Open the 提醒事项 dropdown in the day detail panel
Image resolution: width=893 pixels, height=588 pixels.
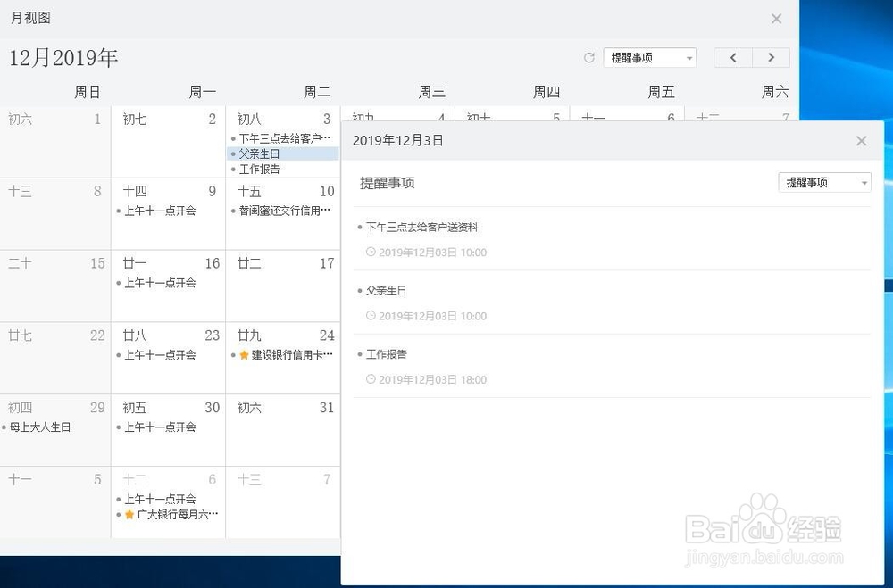coord(824,182)
